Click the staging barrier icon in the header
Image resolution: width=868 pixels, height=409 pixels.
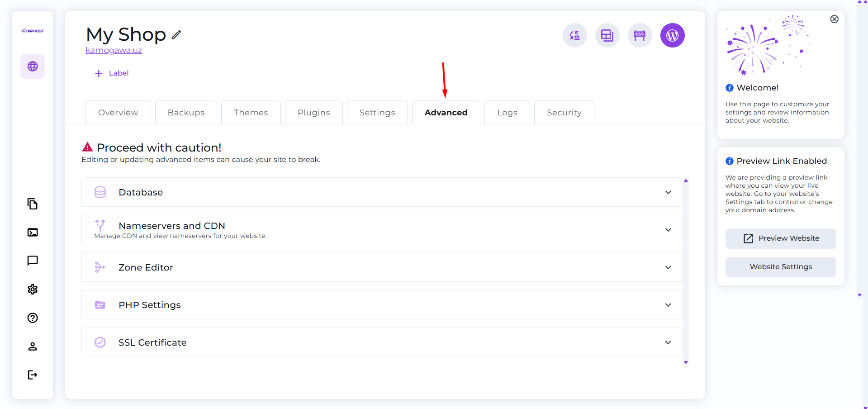(640, 35)
